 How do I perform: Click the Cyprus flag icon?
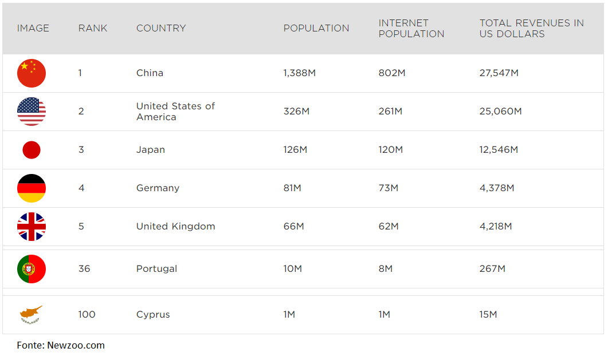pos(32,315)
